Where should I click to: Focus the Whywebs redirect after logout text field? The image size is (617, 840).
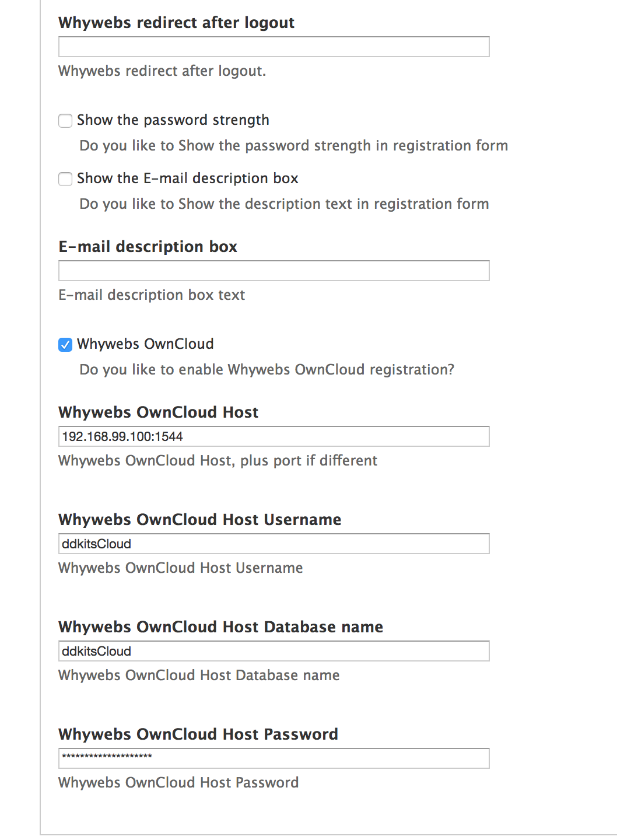(x=274, y=47)
